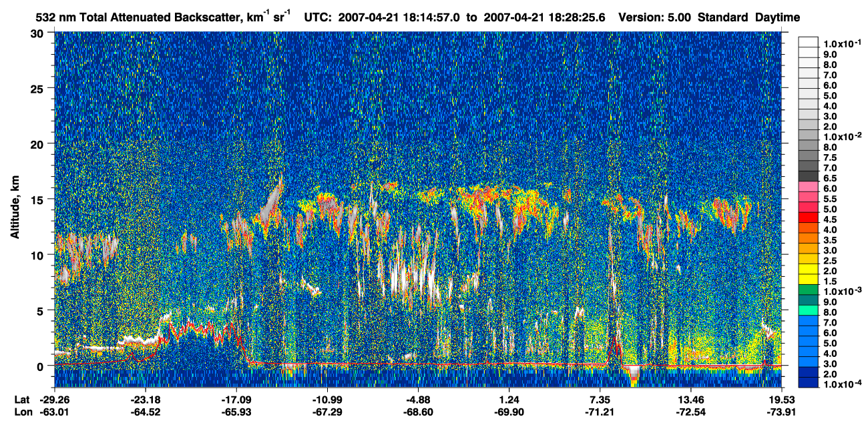Screen dimensions: 868x445
Task: Click latitude value -10.99
Action: pyautogui.click(x=327, y=400)
